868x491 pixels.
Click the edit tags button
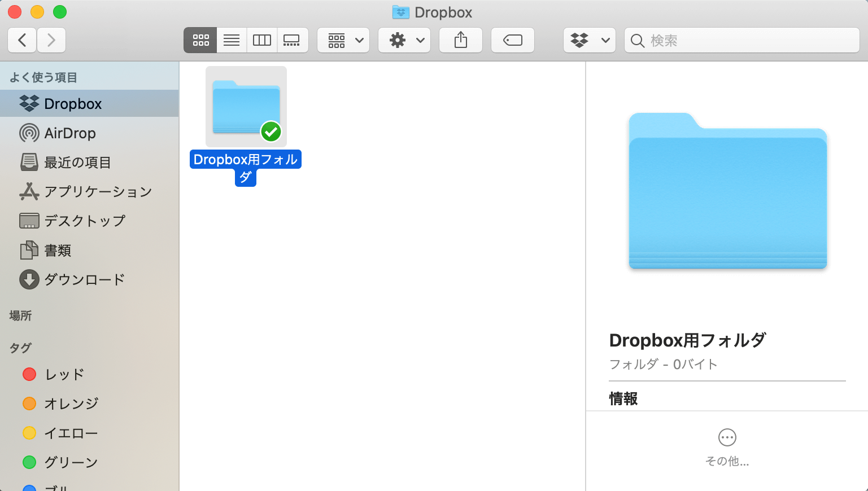pyautogui.click(x=513, y=40)
